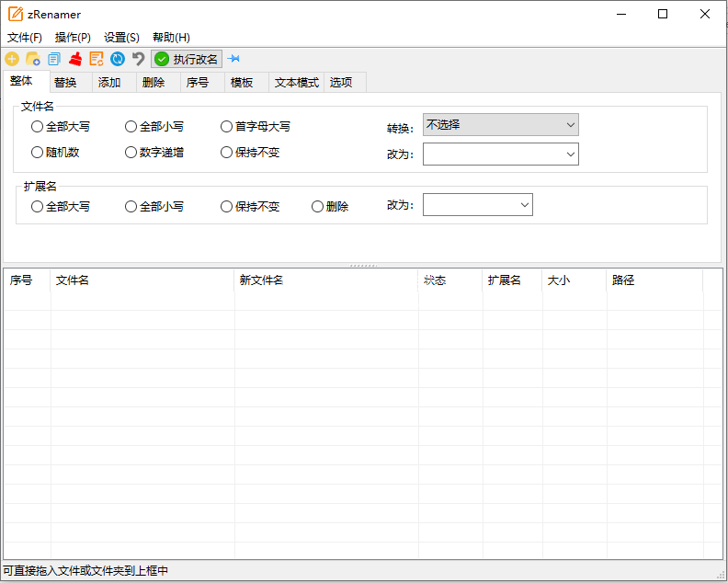Open the 设置(S) menu
The image size is (728, 583).
(121, 37)
